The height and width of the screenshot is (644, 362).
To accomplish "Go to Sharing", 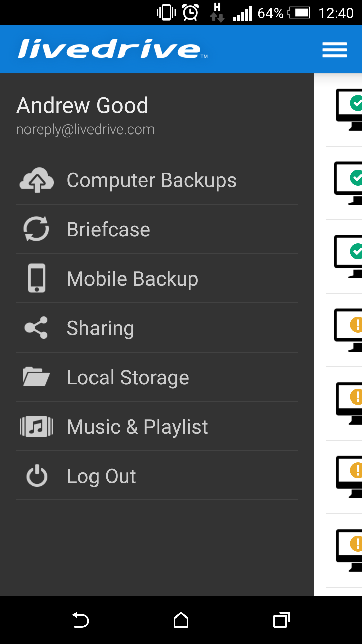I will (x=157, y=328).
